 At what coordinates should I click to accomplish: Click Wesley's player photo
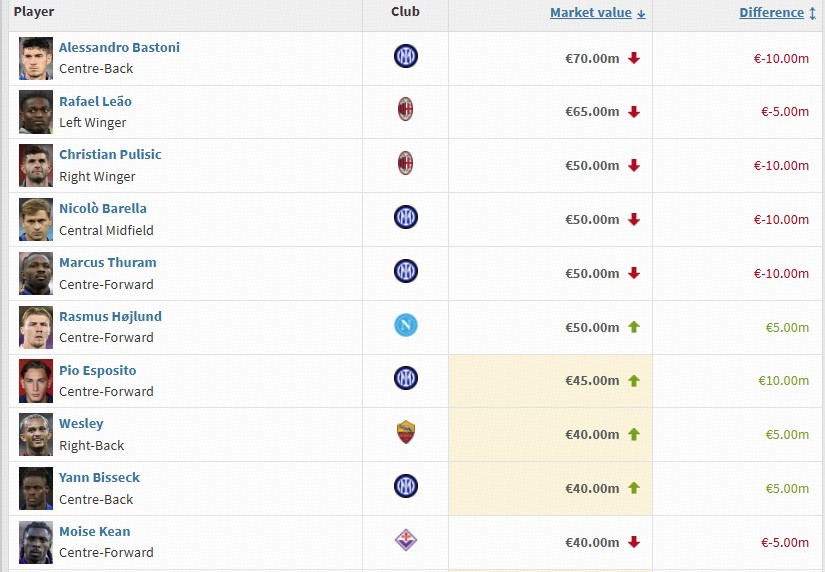[x=36, y=435]
